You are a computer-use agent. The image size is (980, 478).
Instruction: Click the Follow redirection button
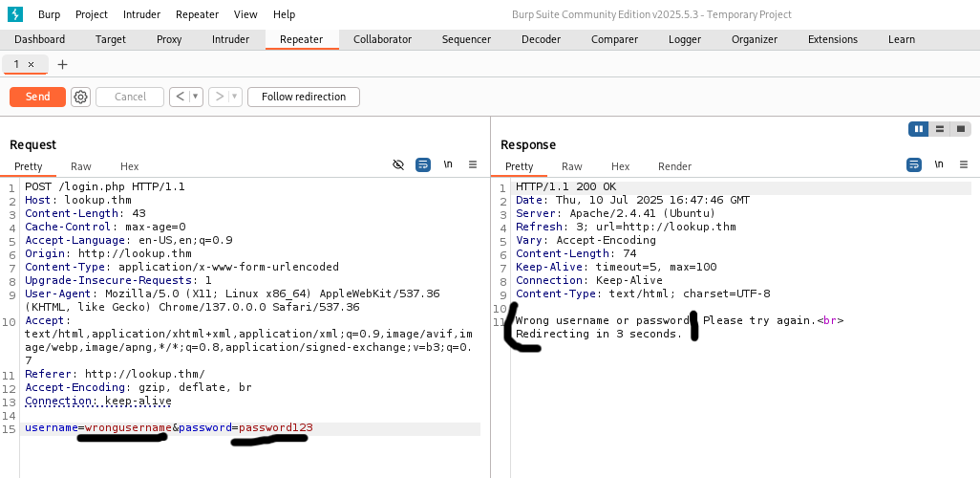(x=304, y=97)
